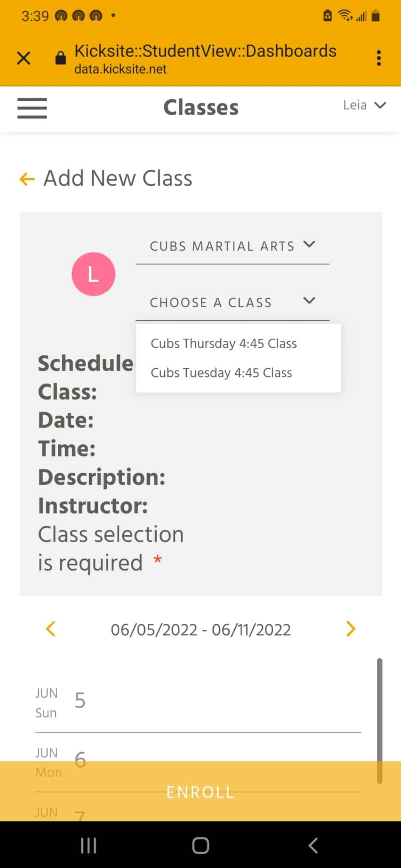Screen dimensions: 401x868
Task: Tap the Android home button
Action: pos(200,846)
